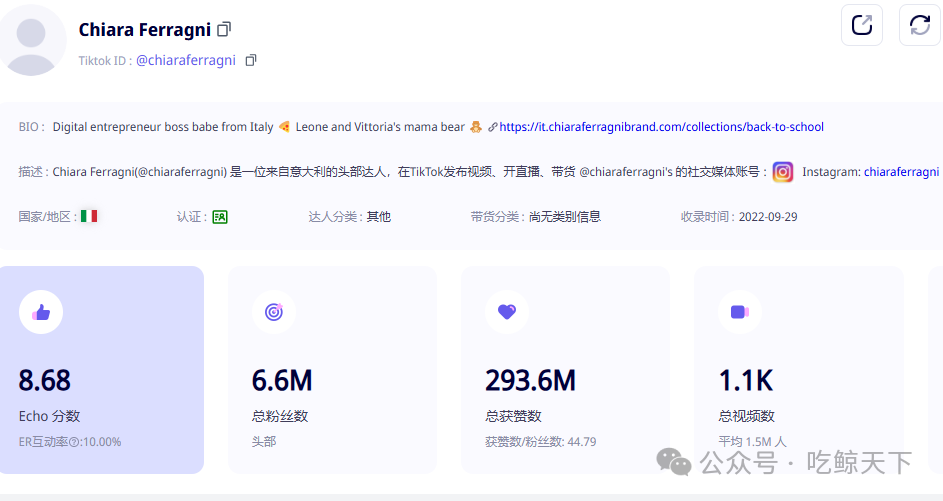This screenshot has height=501, width=943.
Task: Click the 头部 label under followers
Action: (264, 442)
